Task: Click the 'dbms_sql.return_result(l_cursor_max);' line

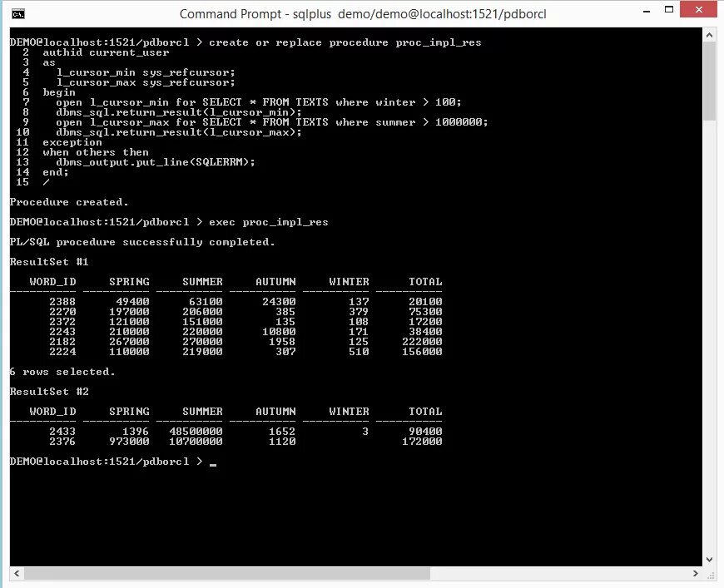Action: point(179,132)
